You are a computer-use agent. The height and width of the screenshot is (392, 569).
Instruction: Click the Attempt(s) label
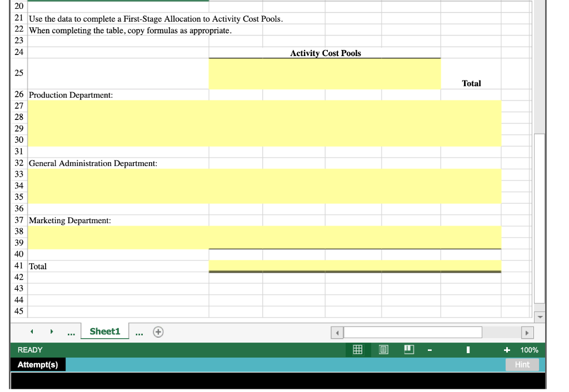pyautogui.click(x=38, y=365)
